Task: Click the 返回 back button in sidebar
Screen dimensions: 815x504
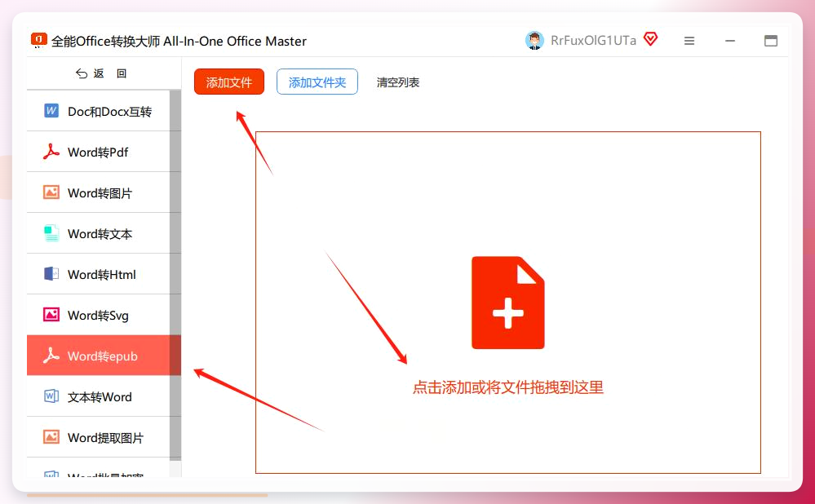Action: pyautogui.click(x=101, y=73)
